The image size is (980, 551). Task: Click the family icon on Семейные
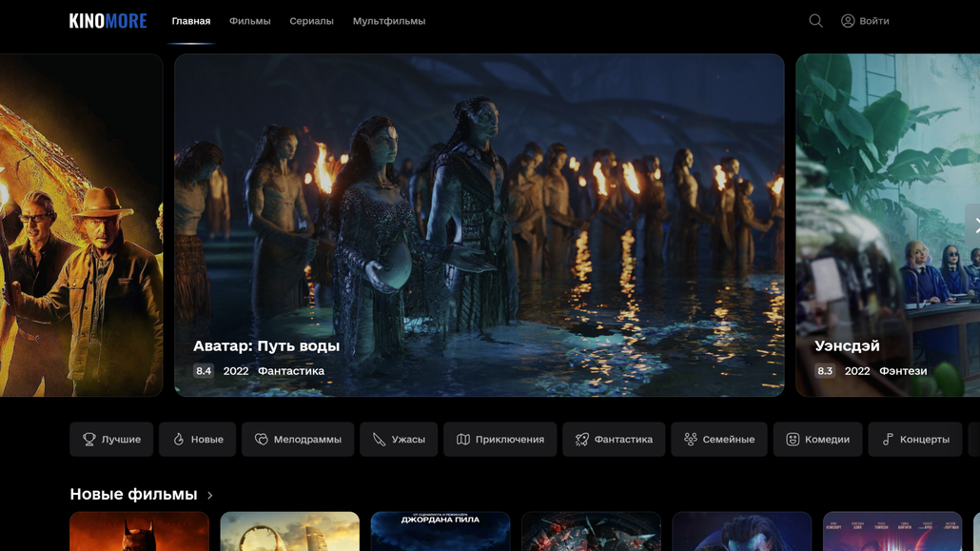pyautogui.click(x=691, y=440)
